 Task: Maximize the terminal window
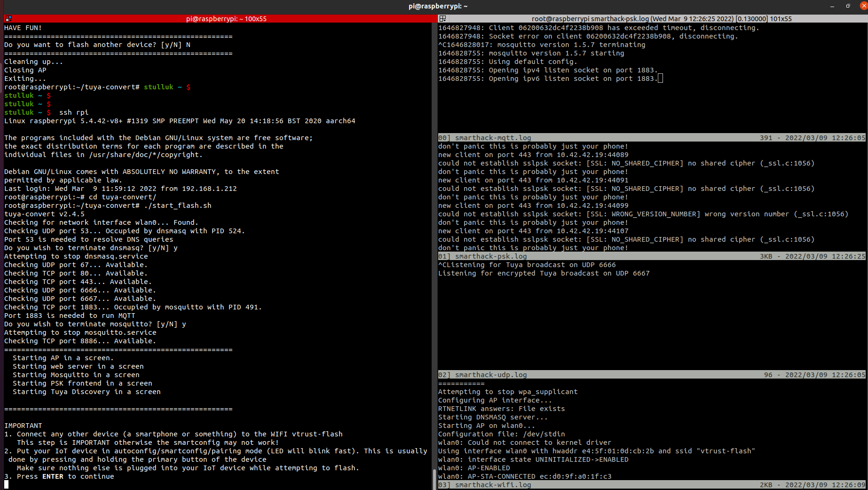[x=848, y=6]
